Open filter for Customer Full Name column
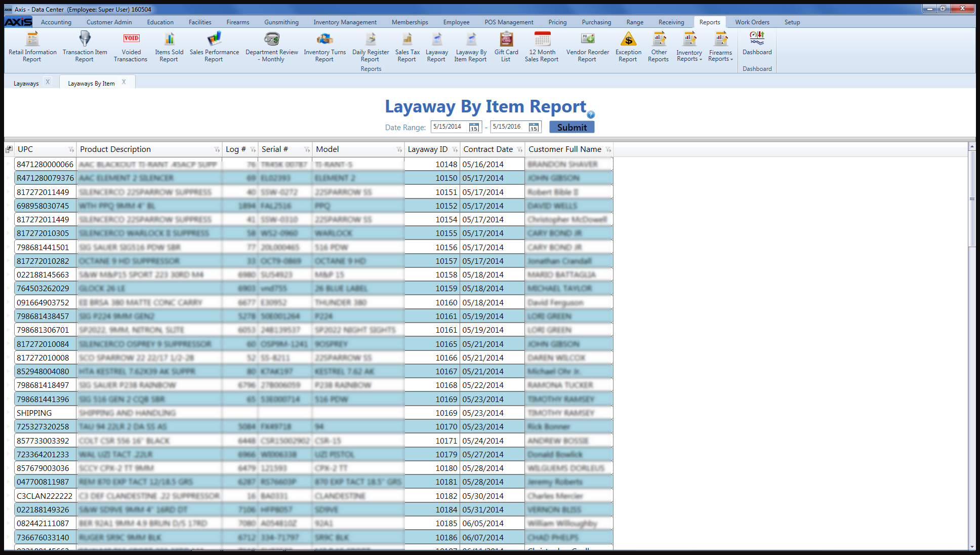980x555 pixels. [x=608, y=149]
